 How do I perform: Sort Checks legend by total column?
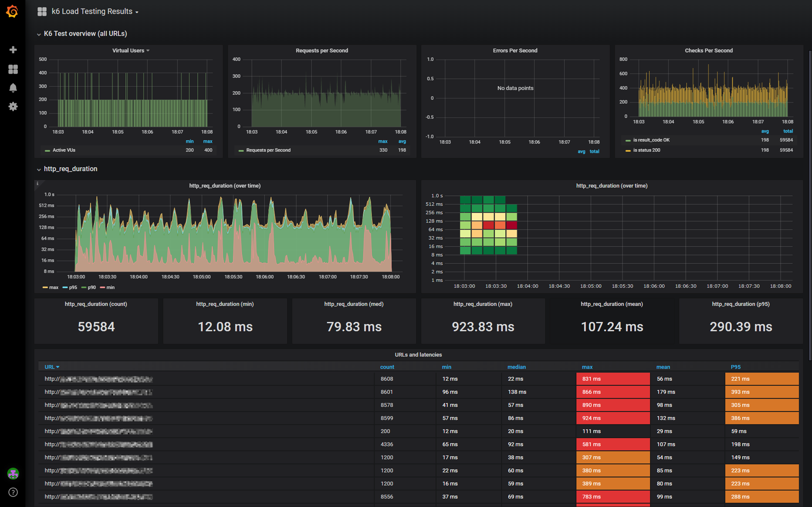(788, 131)
